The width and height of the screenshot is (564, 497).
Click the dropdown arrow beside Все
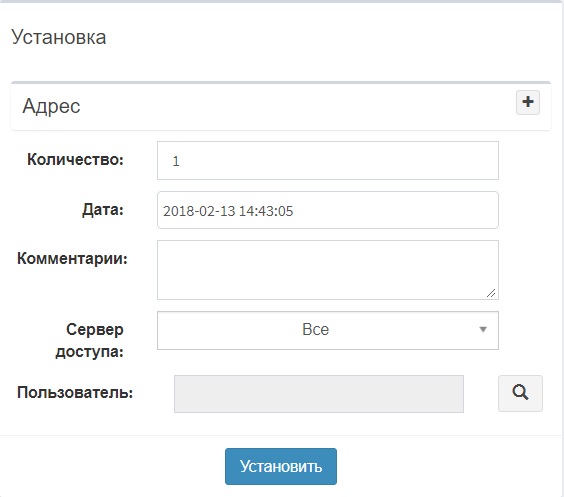pos(483,329)
